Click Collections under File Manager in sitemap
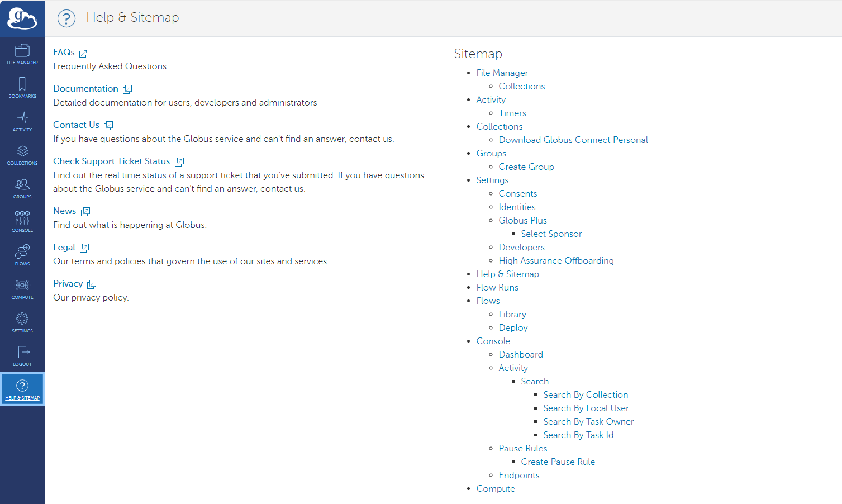The height and width of the screenshot is (504, 842). tap(521, 86)
